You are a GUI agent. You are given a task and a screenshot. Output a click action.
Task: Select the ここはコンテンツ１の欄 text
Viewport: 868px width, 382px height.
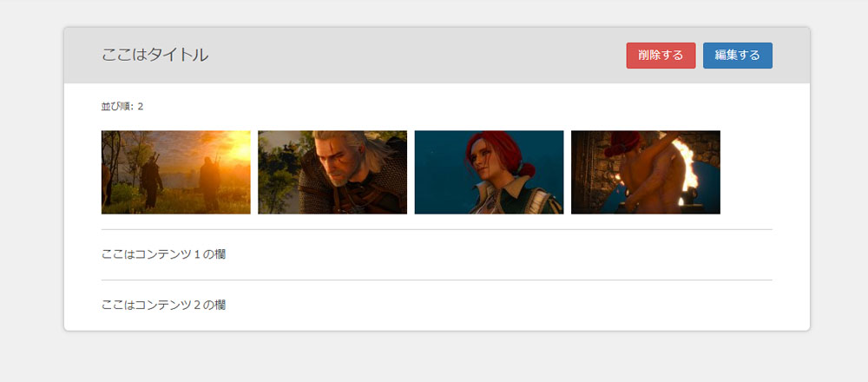pos(163,254)
